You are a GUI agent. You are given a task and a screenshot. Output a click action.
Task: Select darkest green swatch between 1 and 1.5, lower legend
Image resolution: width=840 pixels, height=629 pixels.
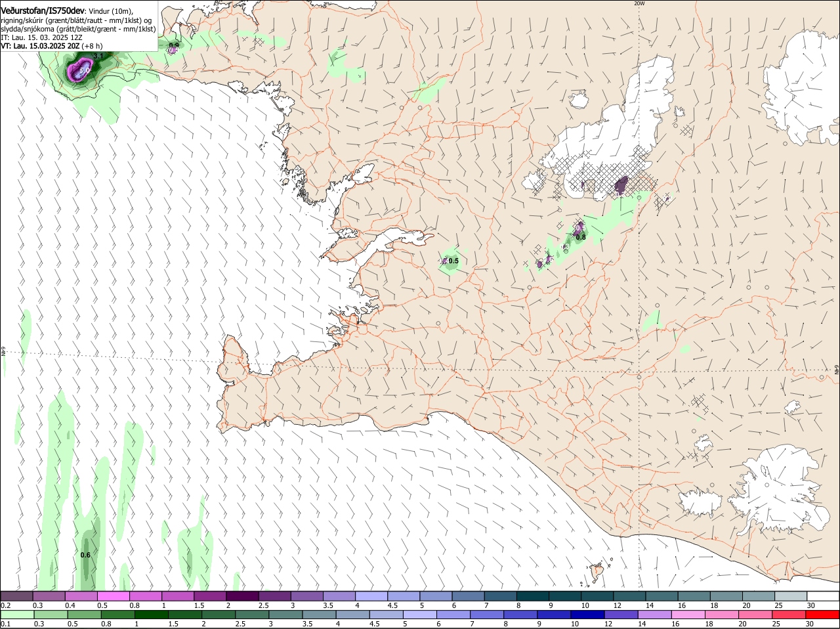point(151,614)
